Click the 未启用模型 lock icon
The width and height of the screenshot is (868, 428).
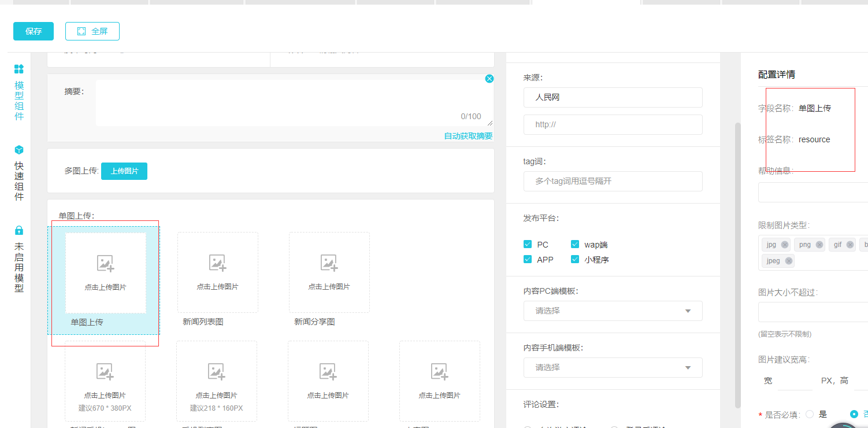click(18, 230)
